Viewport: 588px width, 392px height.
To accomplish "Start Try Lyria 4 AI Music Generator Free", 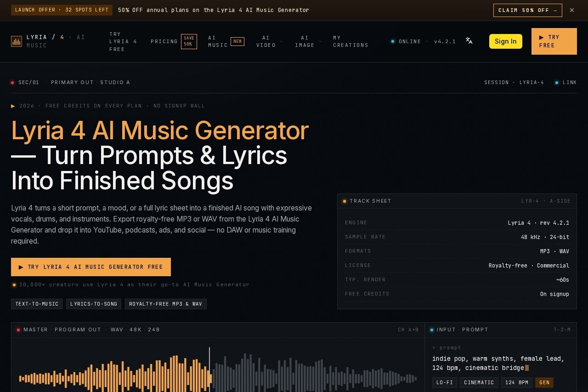I will coord(91,267).
